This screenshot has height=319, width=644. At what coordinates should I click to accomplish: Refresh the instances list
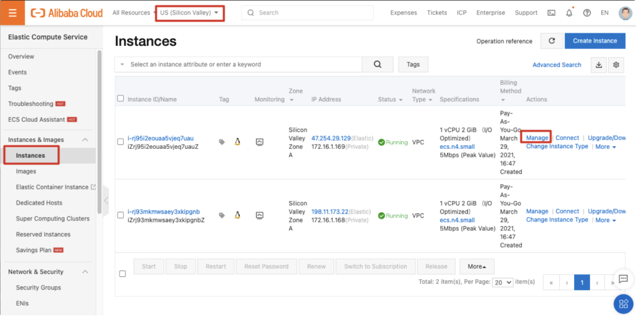pyautogui.click(x=552, y=41)
